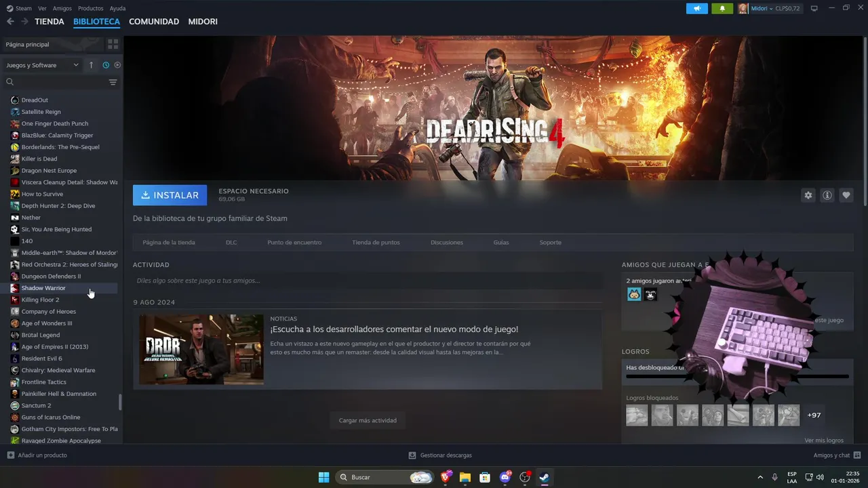The image size is (868, 488).
Task: Click the library search magnifier field
Action: [54, 82]
